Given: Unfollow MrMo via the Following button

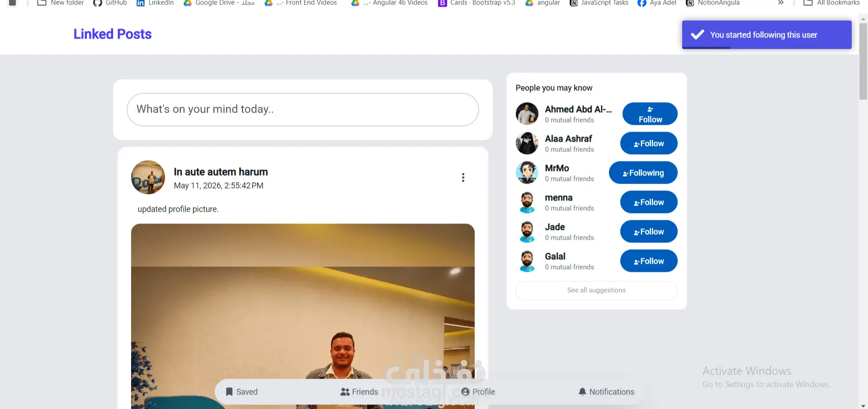Looking at the screenshot, I should coord(643,173).
